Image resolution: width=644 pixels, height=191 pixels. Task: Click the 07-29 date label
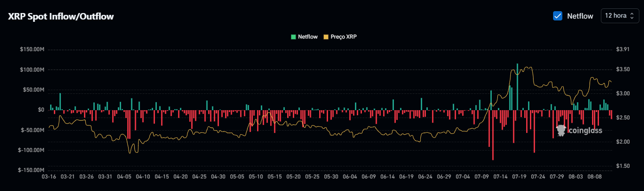pos(556,177)
